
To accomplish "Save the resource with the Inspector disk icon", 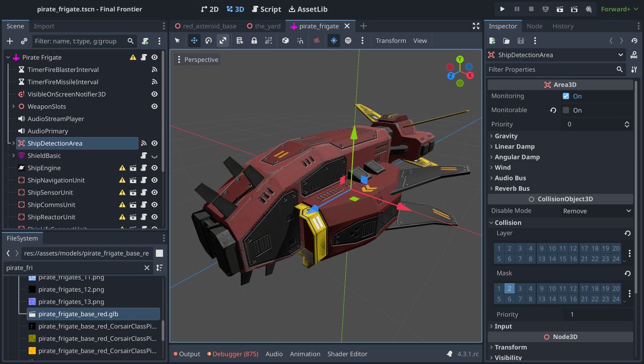I will 520,41.
